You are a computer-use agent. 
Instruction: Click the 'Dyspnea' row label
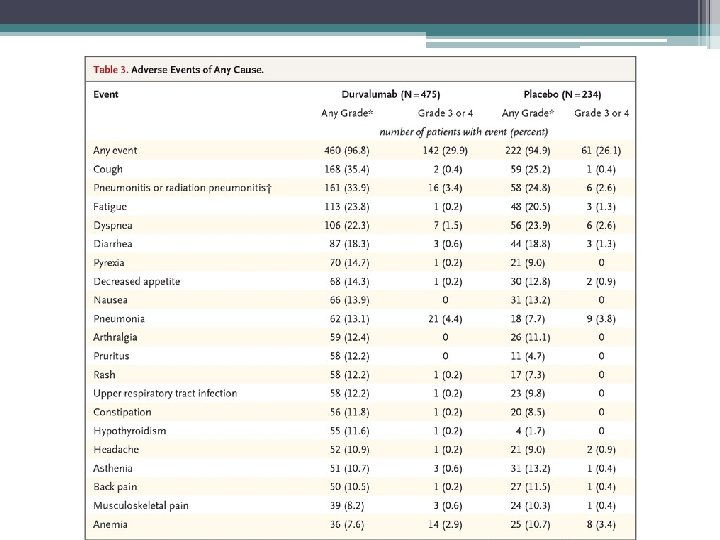[113, 225]
